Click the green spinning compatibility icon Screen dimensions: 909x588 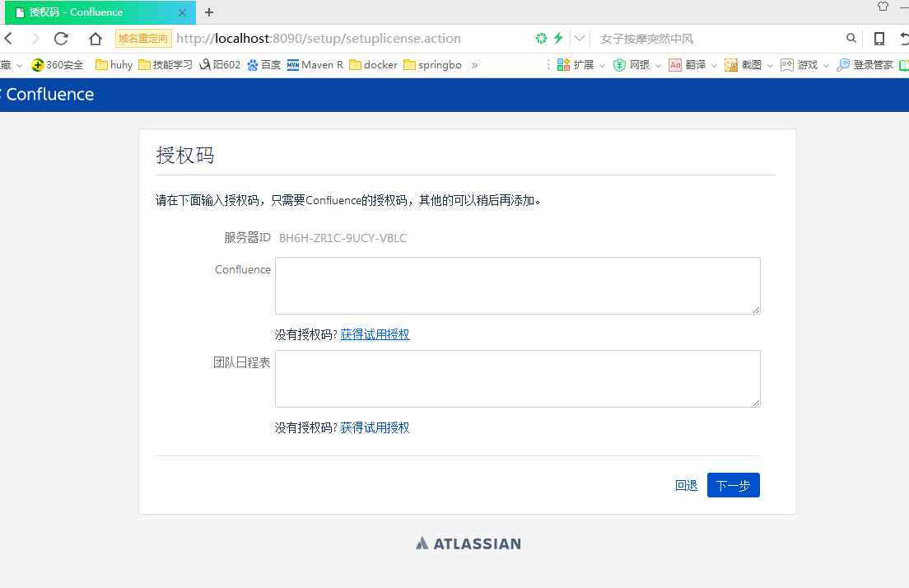click(541, 38)
